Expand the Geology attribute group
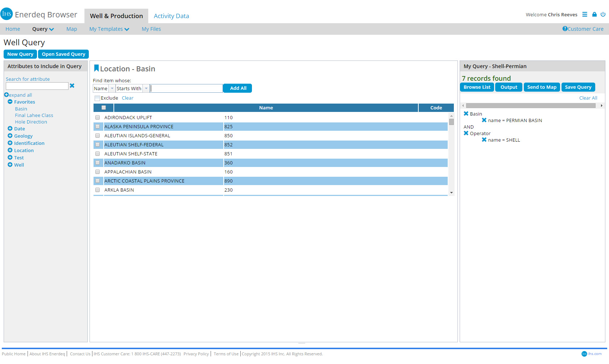Screen dimensions: 609x364 [x=10, y=136]
